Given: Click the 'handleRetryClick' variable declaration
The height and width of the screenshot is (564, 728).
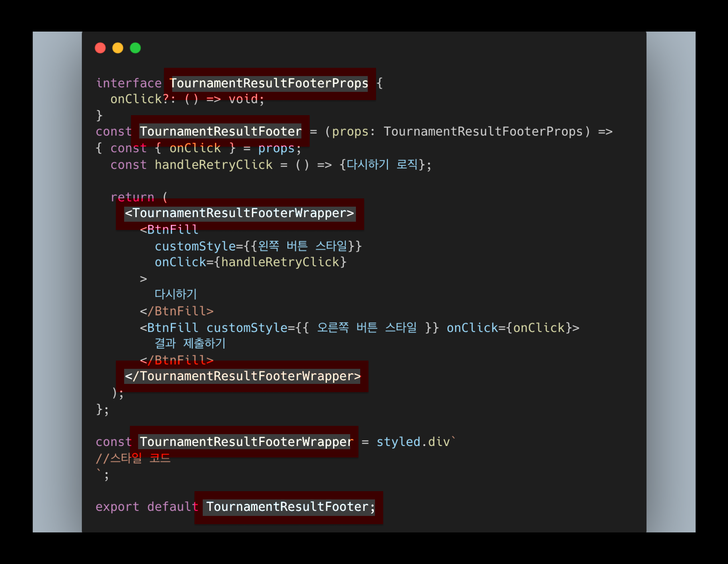Looking at the screenshot, I should (x=213, y=165).
